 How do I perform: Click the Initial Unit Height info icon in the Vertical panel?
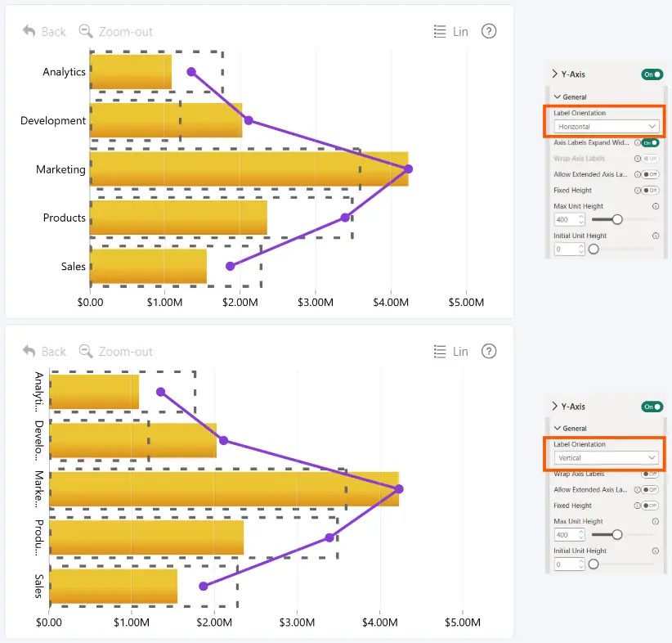click(x=656, y=551)
